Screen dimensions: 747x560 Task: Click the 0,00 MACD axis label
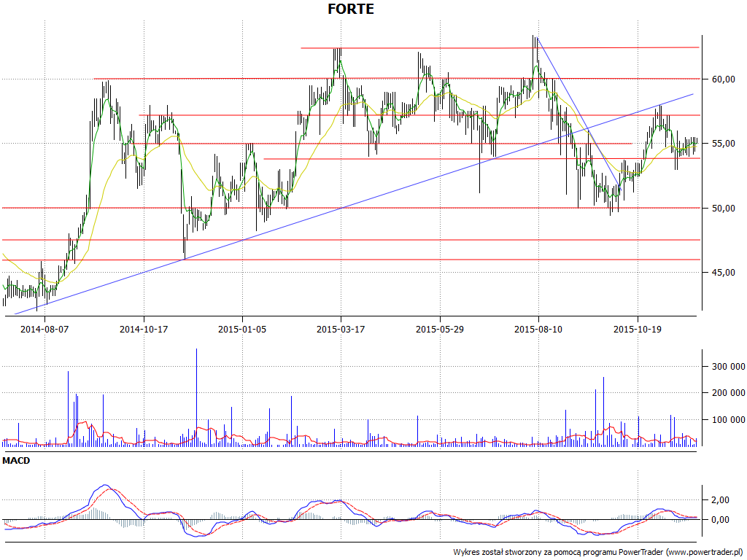[720, 519]
